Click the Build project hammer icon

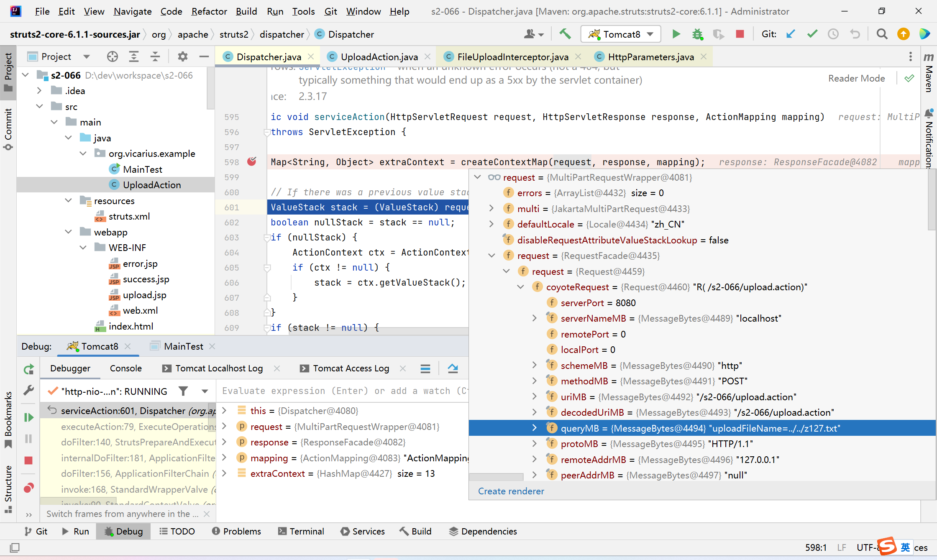pyautogui.click(x=565, y=34)
